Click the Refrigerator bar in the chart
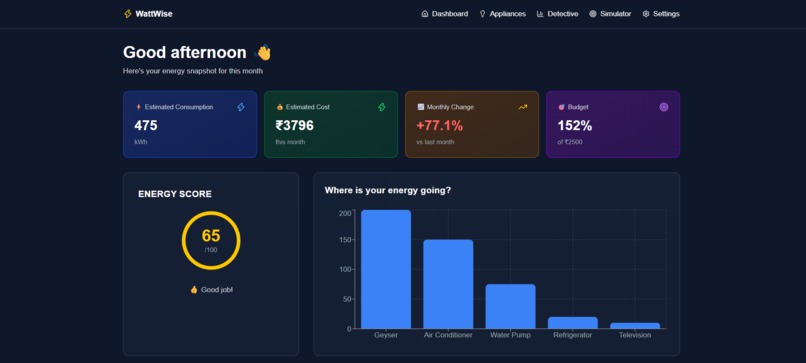806x363 pixels. (573, 323)
